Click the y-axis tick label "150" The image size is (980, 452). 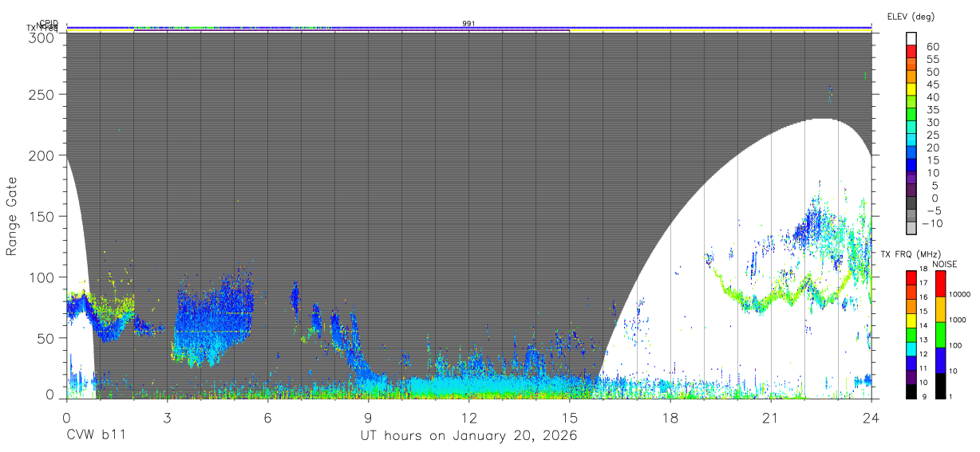tap(43, 217)
